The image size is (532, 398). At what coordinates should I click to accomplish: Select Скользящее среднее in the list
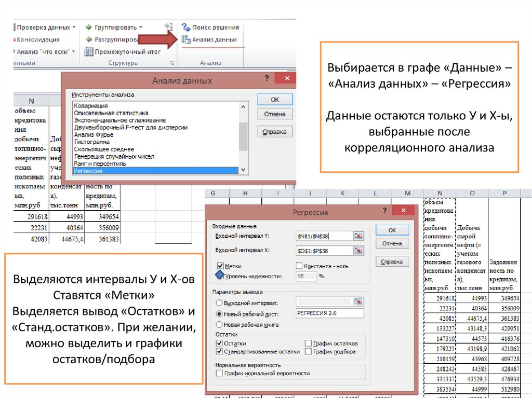[156, 149]
